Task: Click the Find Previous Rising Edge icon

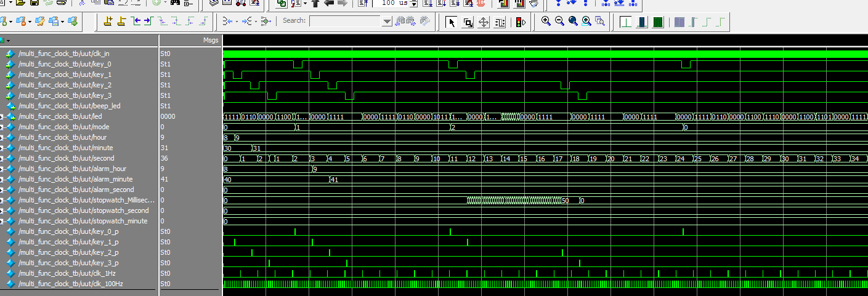Action: point(190,22)
